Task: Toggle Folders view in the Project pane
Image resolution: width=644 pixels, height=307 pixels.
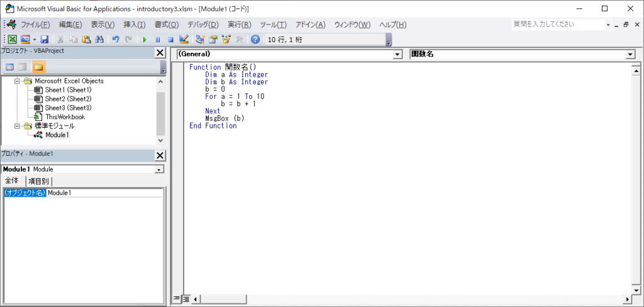Action: (x=38, y=67)
